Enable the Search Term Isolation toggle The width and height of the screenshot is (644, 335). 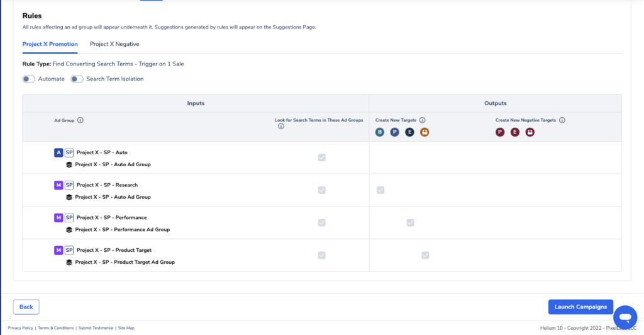[77, 79]
